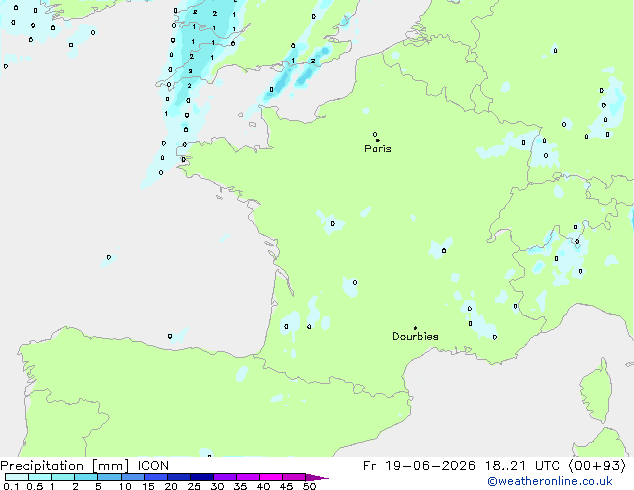Click the 0.1 legend scale value

click(11, 486)
